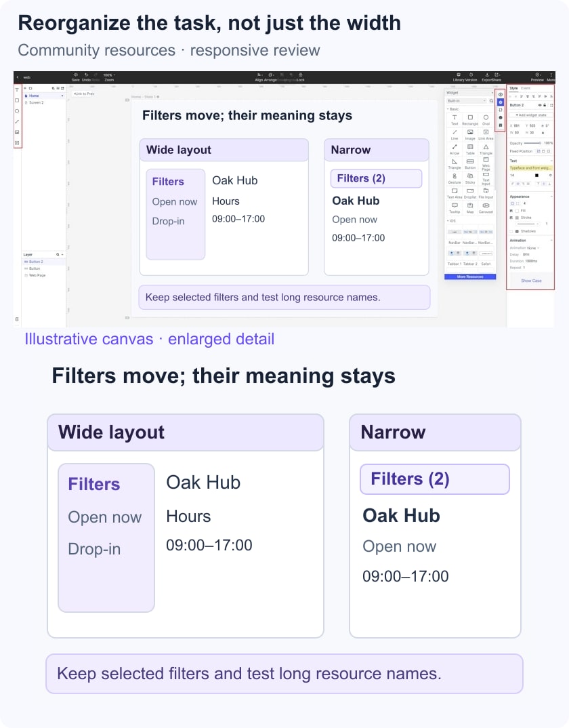Click the More Resources button
The width and height of the screenshot is (569, 728).
470,277
